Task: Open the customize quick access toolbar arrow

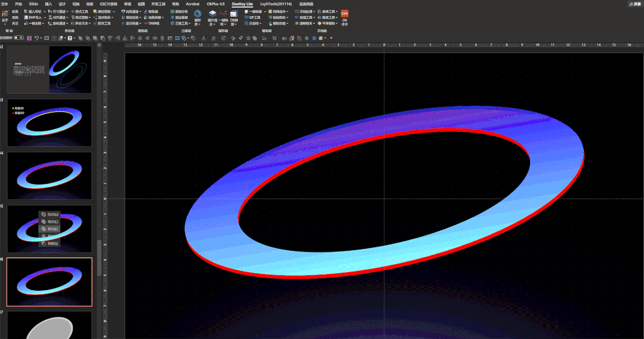Action: 331,38
